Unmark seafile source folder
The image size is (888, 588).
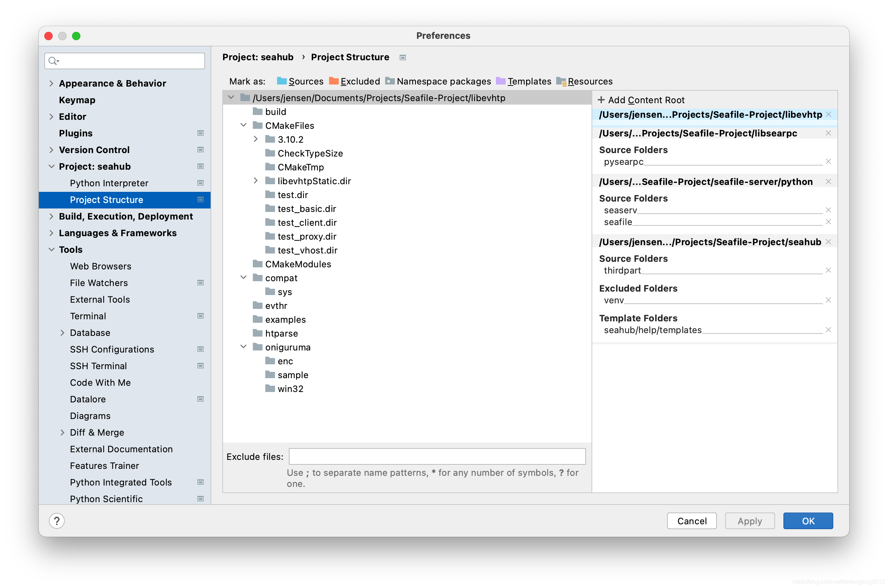point(828,222)
